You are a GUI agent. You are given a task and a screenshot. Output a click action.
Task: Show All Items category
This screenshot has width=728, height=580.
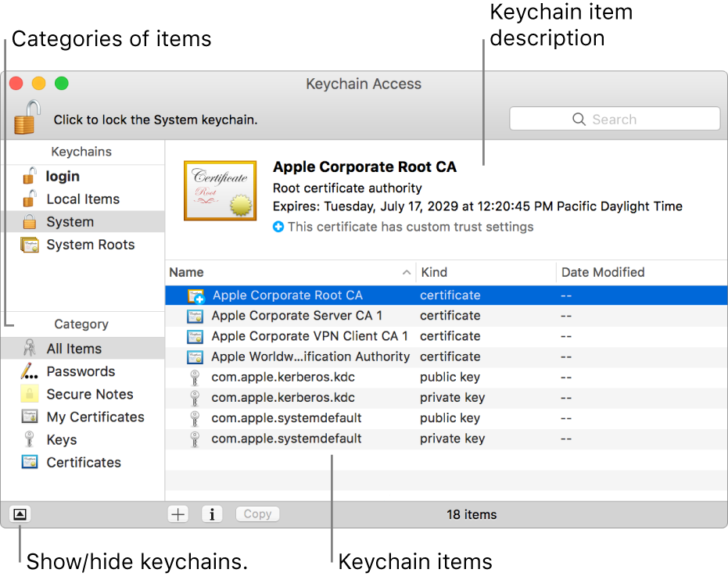click(83, 349)
